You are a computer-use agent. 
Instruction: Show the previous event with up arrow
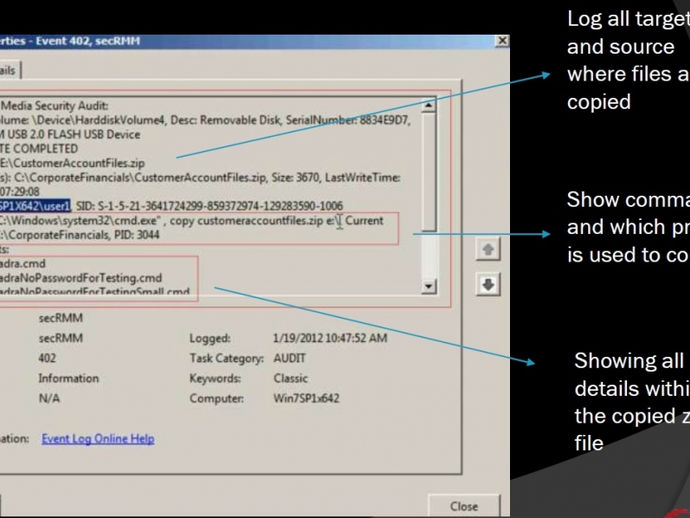(x=488, y=250)
